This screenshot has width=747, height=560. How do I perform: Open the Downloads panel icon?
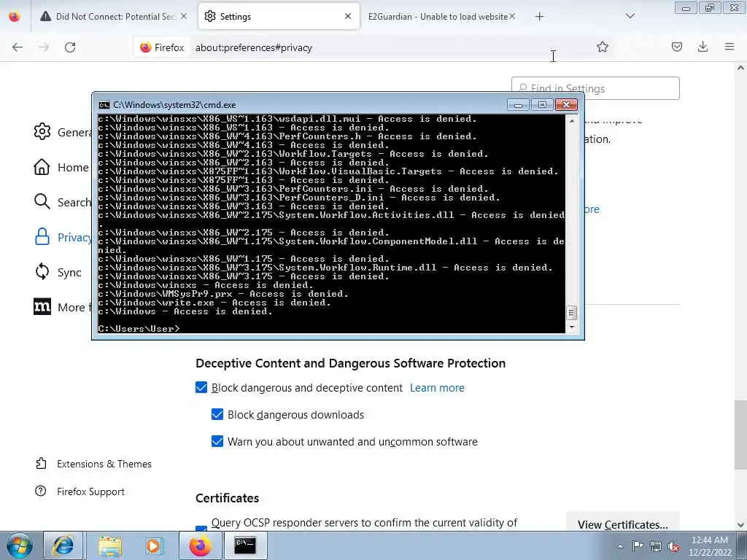pos(703,47)
